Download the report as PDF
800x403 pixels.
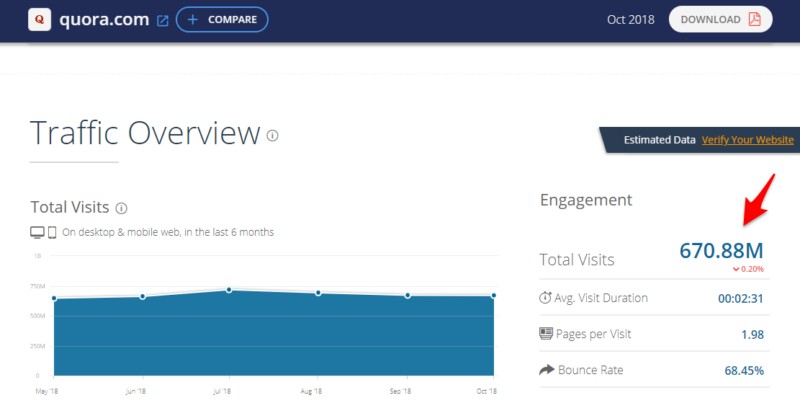720,19
